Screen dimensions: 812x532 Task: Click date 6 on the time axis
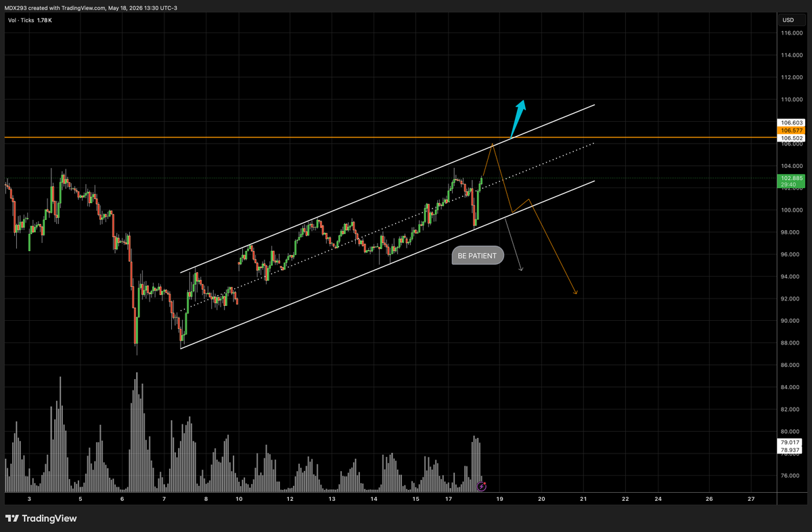(x=122, y=499)
